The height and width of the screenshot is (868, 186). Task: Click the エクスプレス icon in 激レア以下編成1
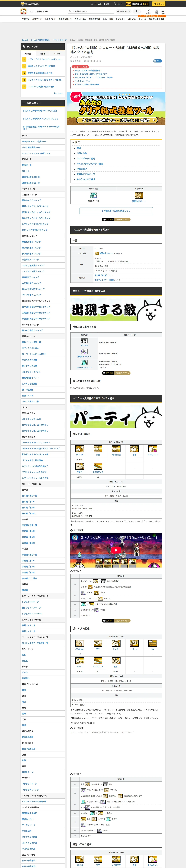tap(98, 466)
